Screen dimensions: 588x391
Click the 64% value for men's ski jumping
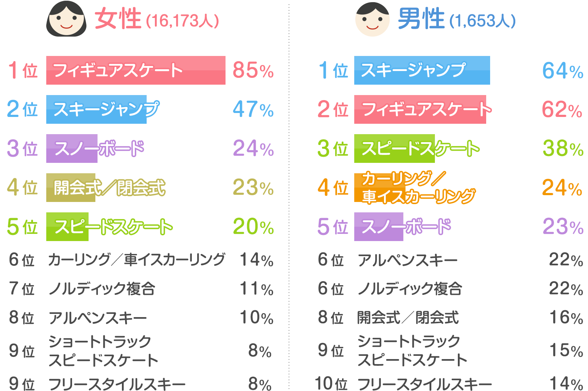[x=562, y=71]
